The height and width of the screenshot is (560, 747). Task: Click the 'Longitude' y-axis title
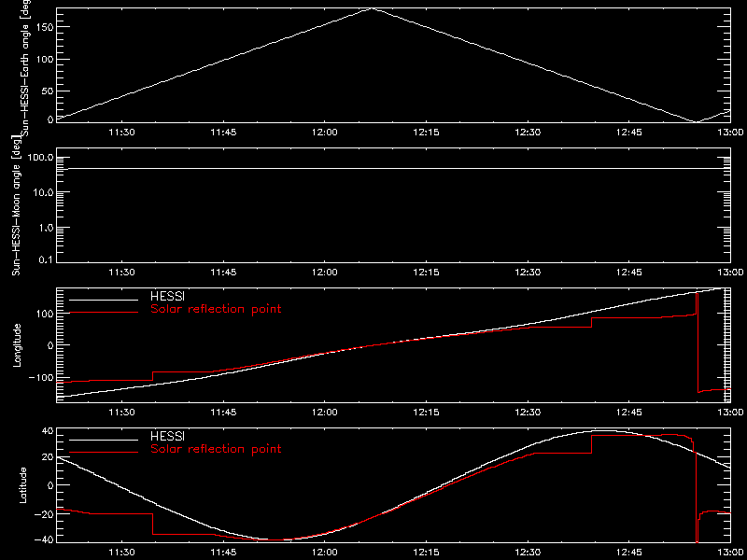[17, 344]
